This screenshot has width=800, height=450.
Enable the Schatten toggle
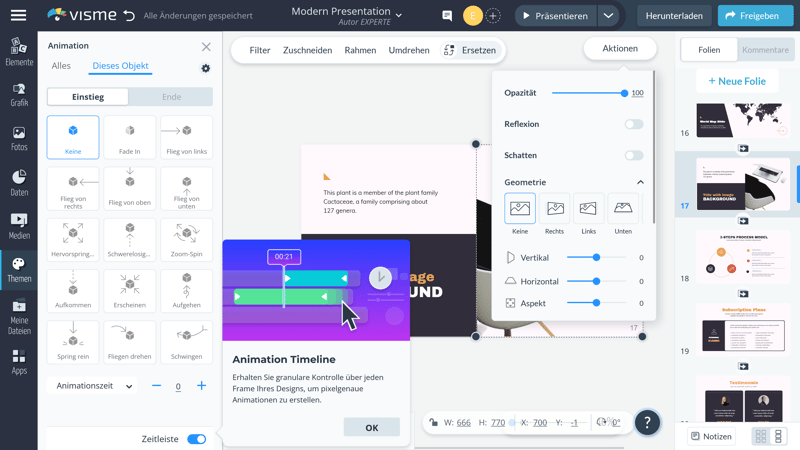click(634, 156)
